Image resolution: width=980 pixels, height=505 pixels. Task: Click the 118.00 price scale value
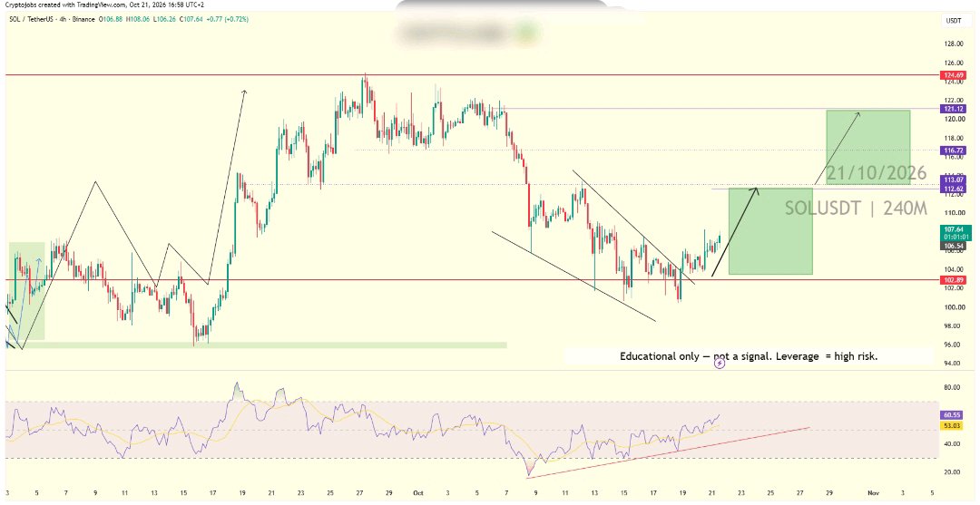[953, 138]
